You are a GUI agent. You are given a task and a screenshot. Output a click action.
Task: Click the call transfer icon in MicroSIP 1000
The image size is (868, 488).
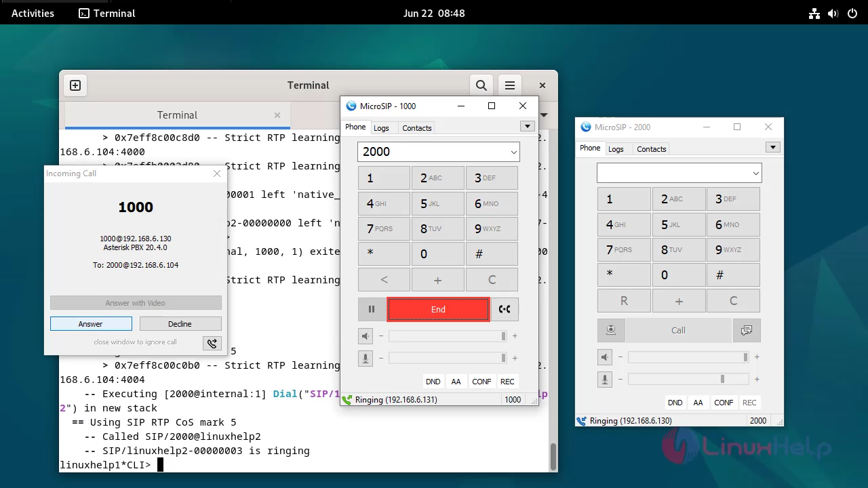(505, 309)
